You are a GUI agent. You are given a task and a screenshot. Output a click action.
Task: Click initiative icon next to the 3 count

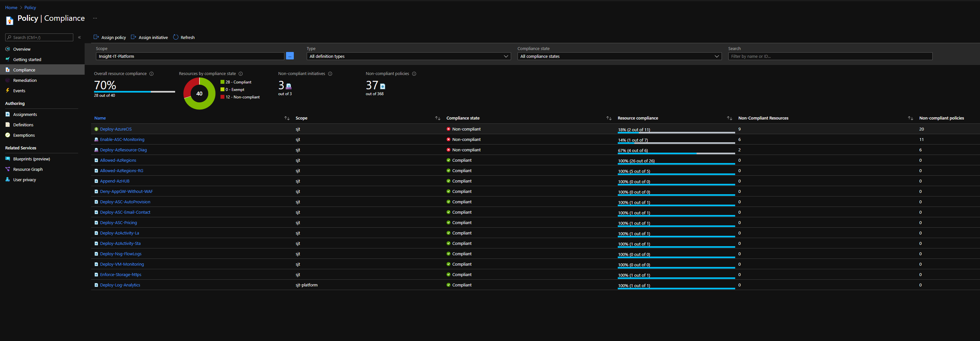coord(288,86)
